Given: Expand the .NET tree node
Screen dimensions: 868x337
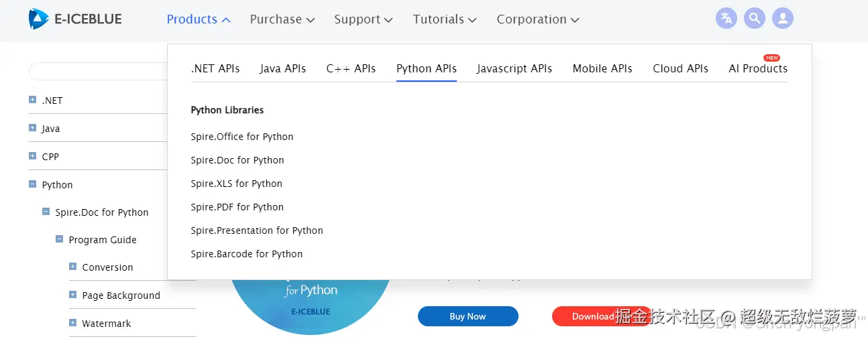Looking at the screenshot, I should click(x=32, y=100).
